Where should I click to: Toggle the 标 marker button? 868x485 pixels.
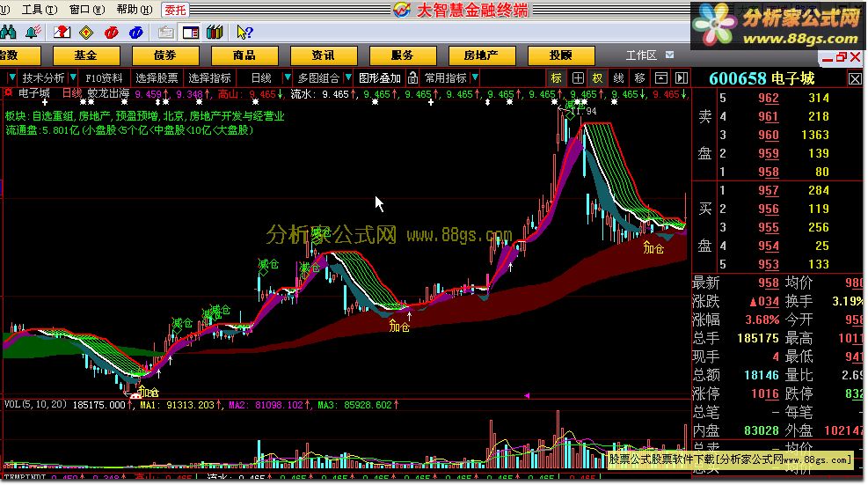click(556, 78)
